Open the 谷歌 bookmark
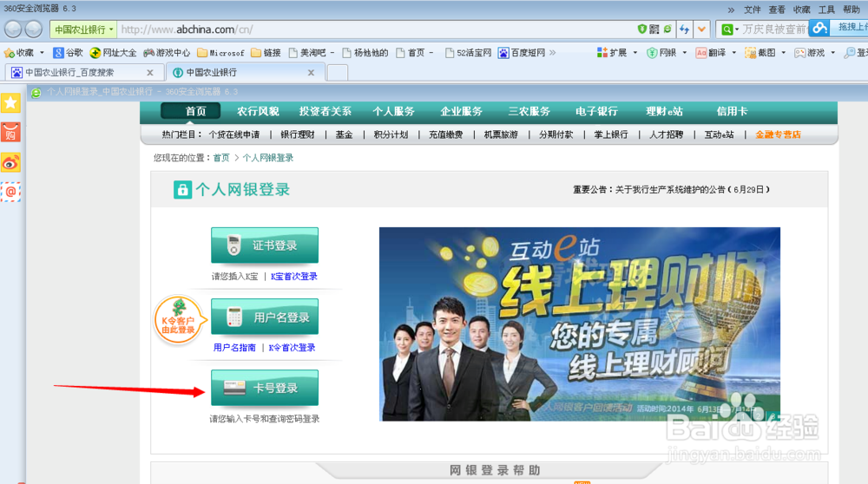This screenshot has width=868, height=484. (x=68, y=53)
